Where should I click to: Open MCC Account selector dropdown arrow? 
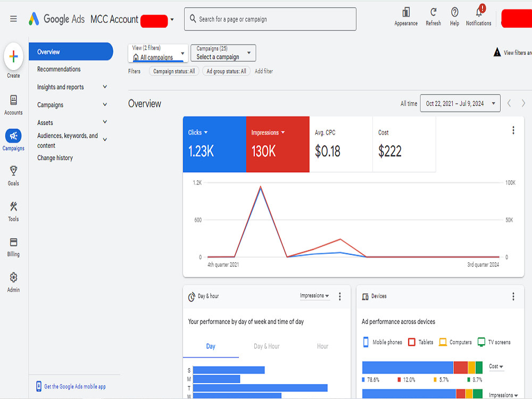172,19
